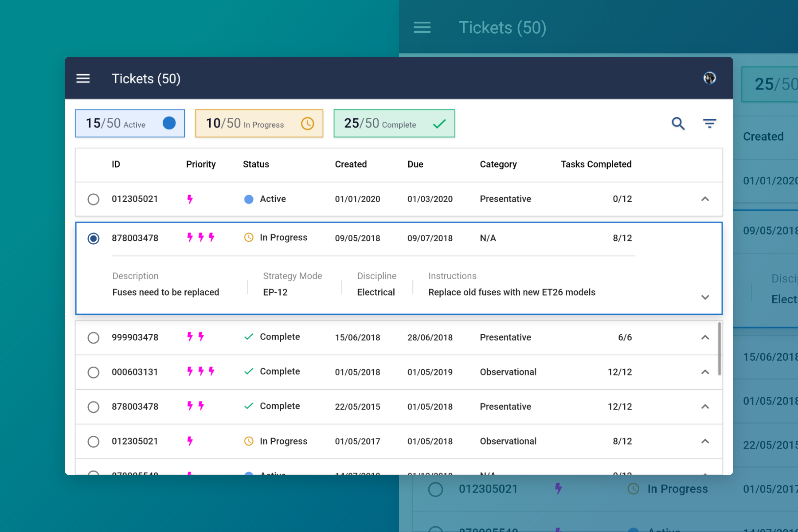Click instructions text about ET26 models
The width and height of the screenshot is (798, 532).
pyautogui.click(x=512, y=293)
